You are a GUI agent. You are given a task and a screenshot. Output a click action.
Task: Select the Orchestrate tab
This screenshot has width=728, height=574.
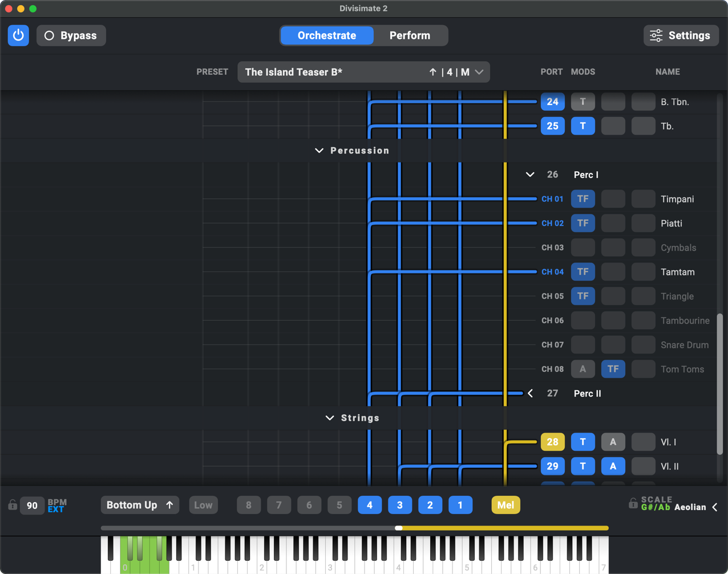tap(326, 35)
